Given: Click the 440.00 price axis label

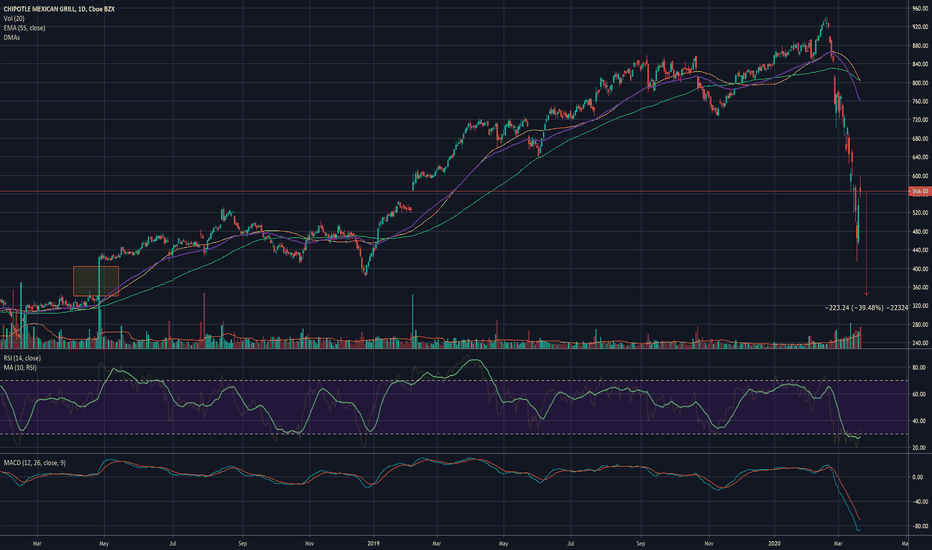Looking at the screenshot, I should click(920, 250).
